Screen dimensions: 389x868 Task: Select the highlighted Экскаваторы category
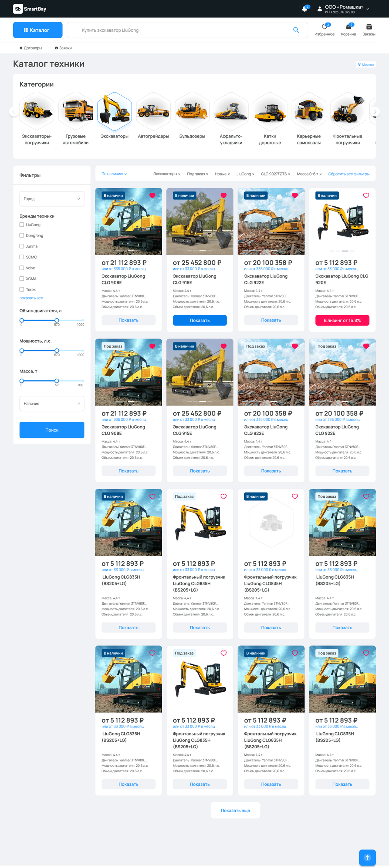pyautogui.click(x=114, y=111)
